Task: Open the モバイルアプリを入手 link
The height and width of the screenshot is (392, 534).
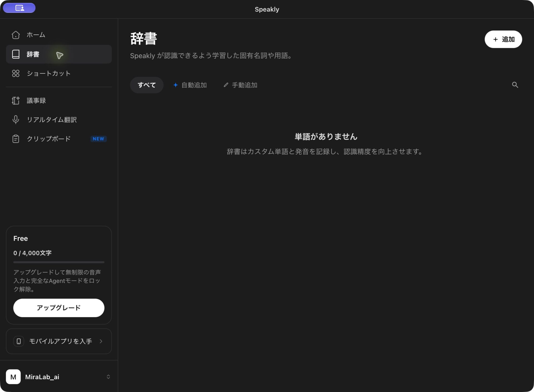Action: click(59, 341)
